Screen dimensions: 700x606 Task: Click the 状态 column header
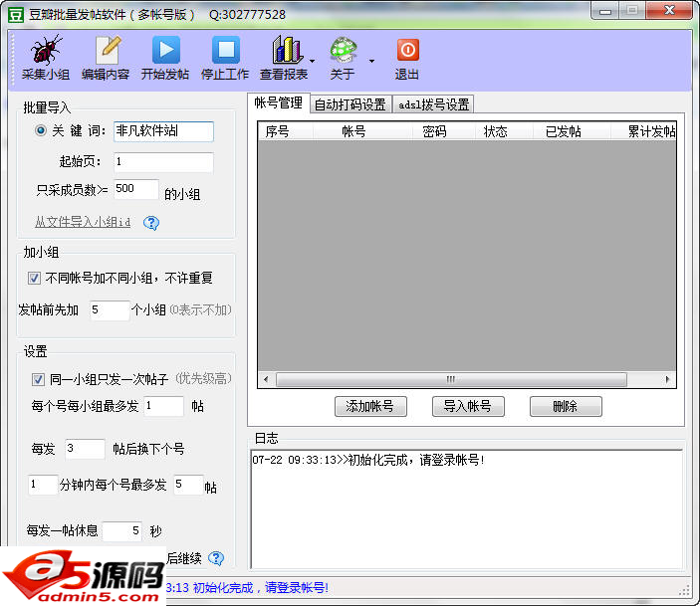(504, 131)
